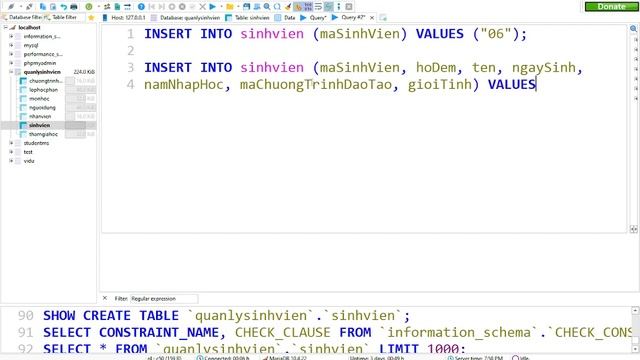
Task: Select the phpmyadmin database in tree
Action: point(40,63)
